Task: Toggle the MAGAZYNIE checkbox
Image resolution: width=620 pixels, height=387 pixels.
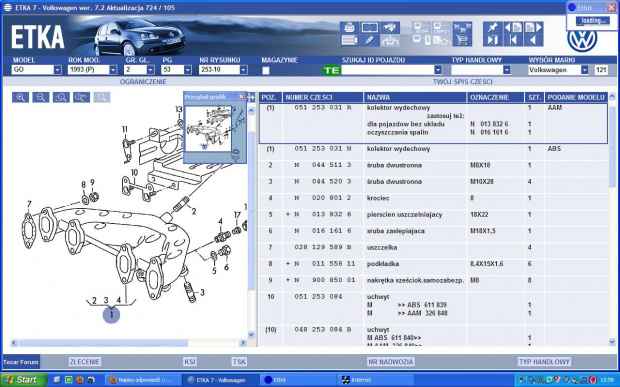Action: (266, 70)
